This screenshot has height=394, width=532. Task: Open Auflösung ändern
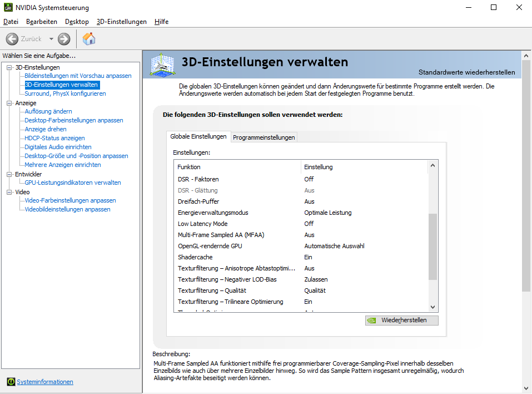click(x=48, y=111)
